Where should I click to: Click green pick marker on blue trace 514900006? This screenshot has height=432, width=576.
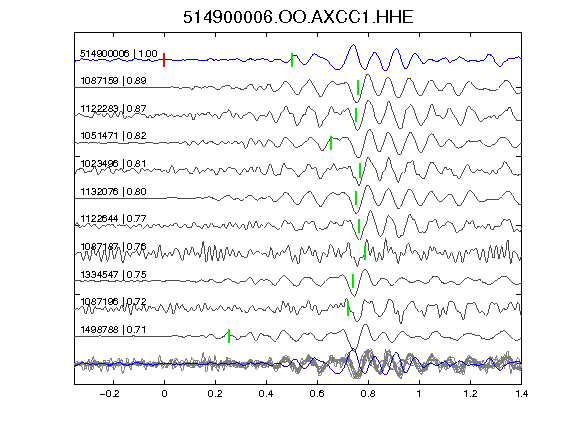click(x=292, y=60)
